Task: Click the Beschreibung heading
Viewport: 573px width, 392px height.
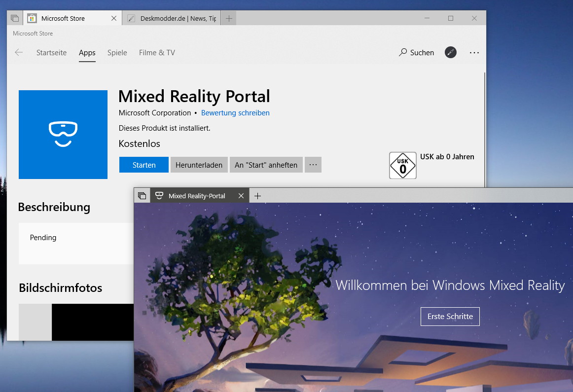Action: point(54,207)
